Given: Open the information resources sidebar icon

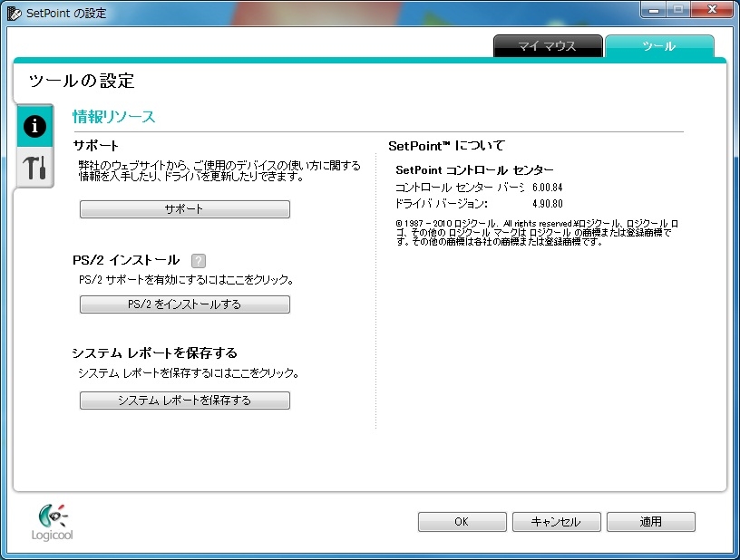Looking at the screenshot, I should pyautogui.click(x=35, y=126).
